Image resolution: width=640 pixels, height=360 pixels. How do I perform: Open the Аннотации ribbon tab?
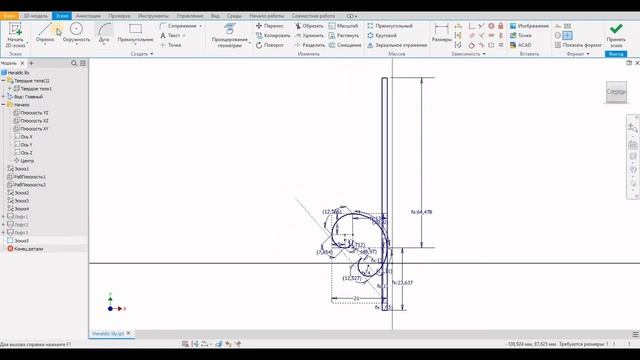pos(88,16)
